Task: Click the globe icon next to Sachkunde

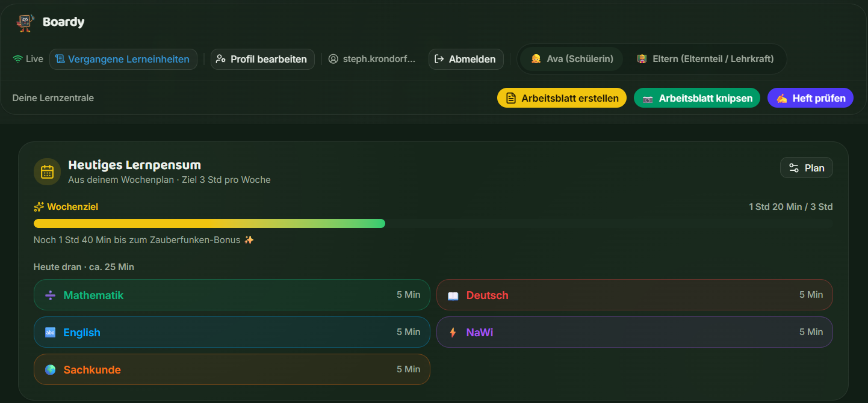Action: point(51,370)
